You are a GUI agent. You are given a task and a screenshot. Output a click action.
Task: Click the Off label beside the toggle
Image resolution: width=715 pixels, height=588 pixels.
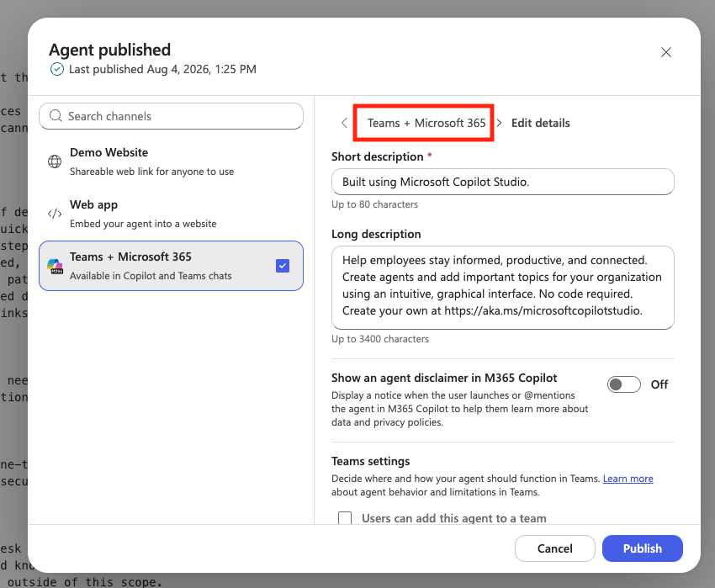point(659,384)
